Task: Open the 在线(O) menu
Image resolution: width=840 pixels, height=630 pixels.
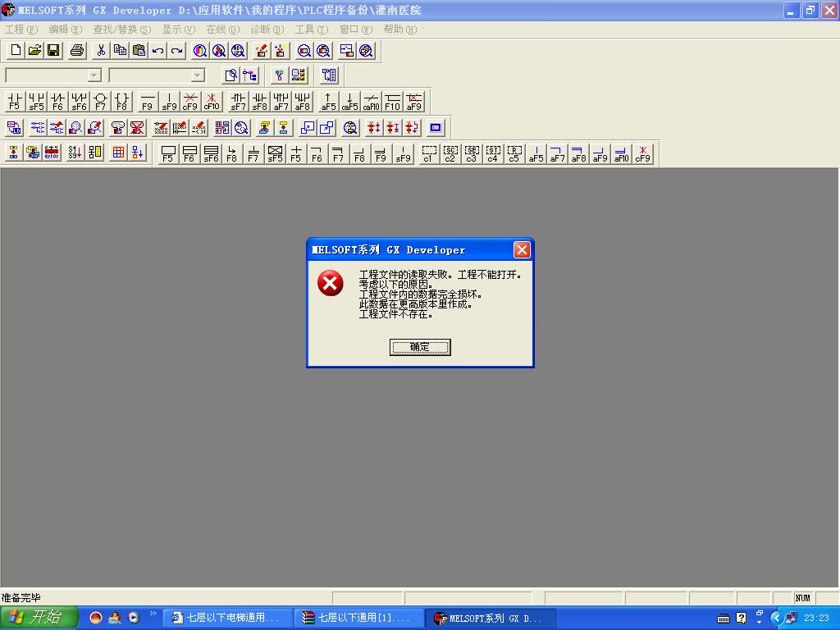Action: 222,29
